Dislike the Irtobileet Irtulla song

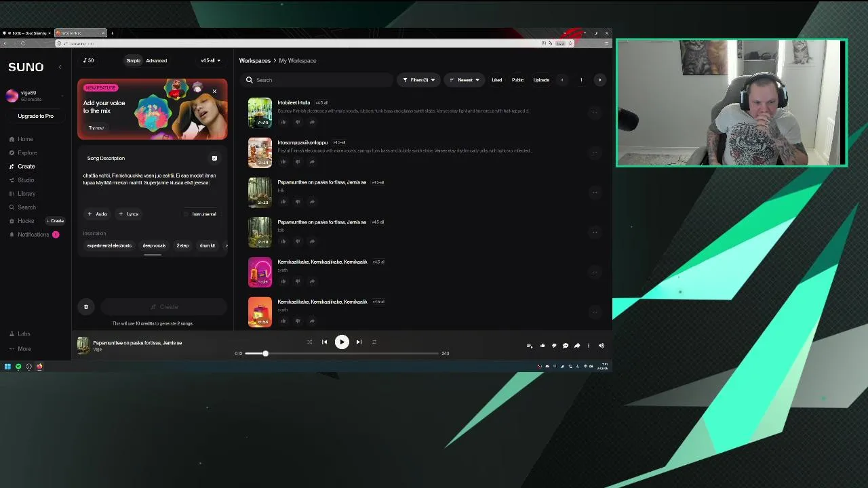pyautogui.click(x=297, y=122)
